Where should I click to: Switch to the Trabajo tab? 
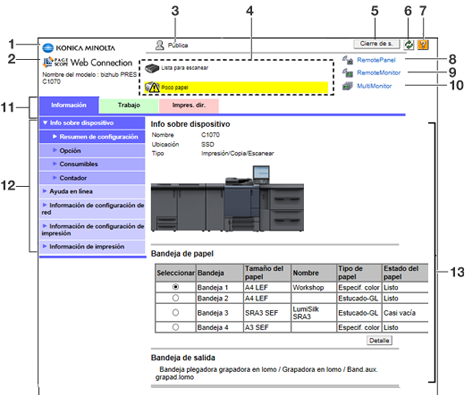tap(129, 105)
